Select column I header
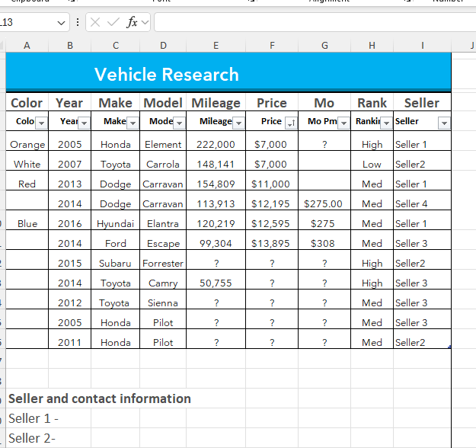476x448 pixels. [422, 46]
